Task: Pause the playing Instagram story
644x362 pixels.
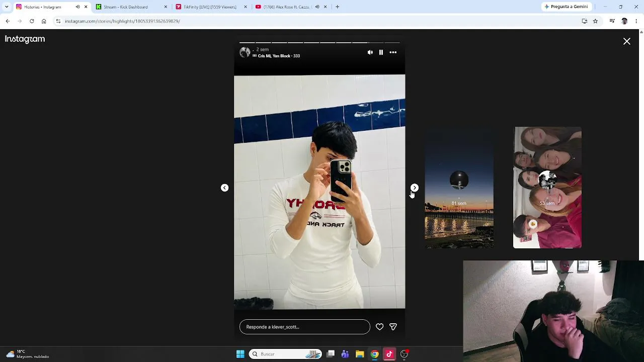Action: (x=381, y=52)
